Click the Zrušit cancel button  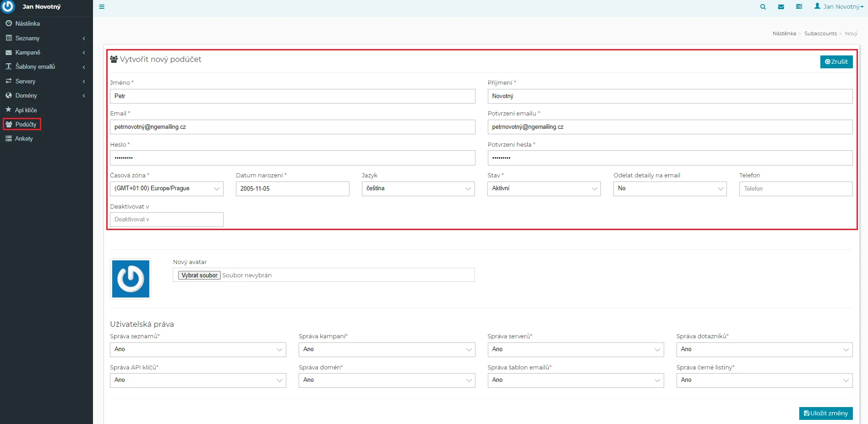click(836, 62)
